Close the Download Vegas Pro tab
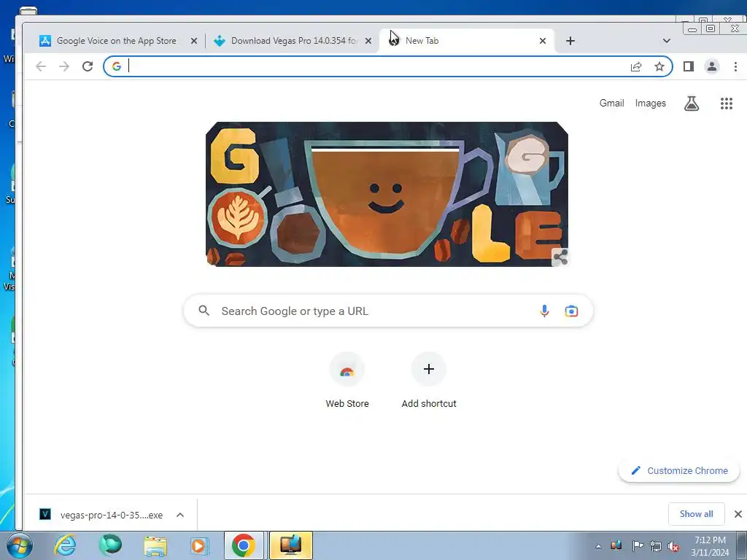747x560 pixels. coord(368,41)
